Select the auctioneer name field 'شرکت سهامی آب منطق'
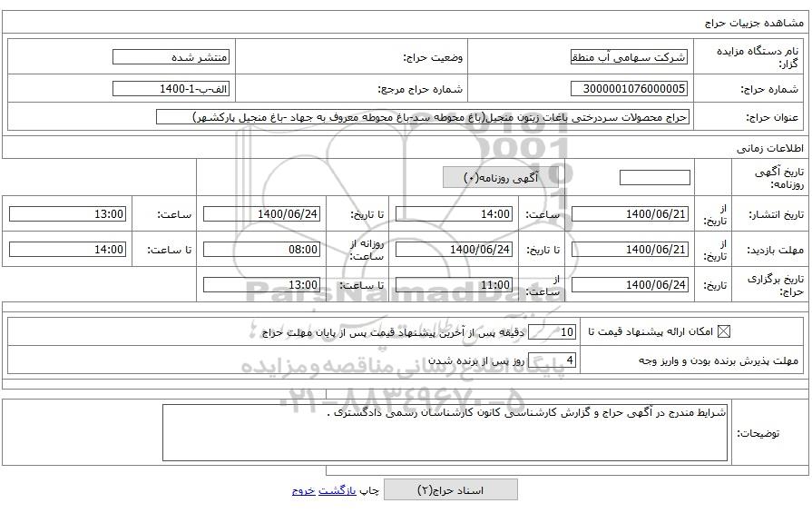Screen dimensions: 812x523 coord(630,57)
